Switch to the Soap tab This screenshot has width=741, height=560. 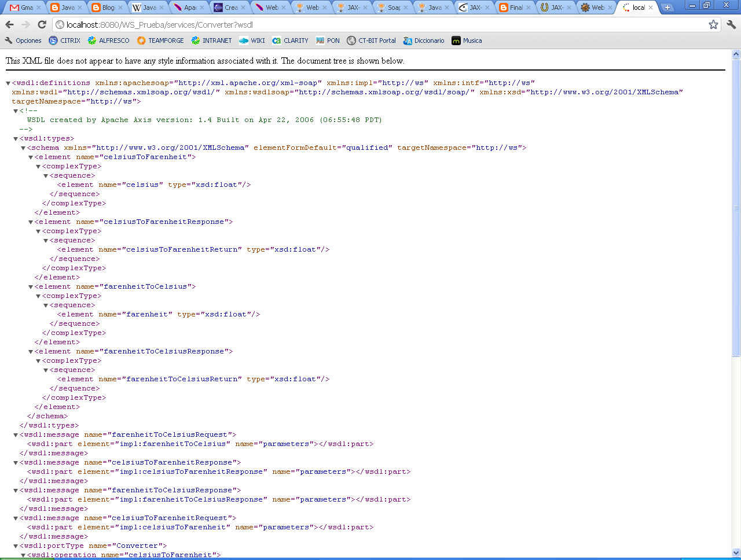pyautogui.click(x=393, y=8)
